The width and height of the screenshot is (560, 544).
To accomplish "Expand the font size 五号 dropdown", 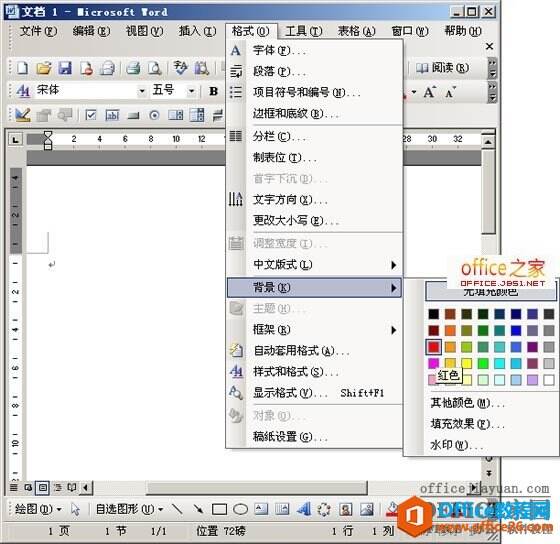I will [x=191, y=91].
